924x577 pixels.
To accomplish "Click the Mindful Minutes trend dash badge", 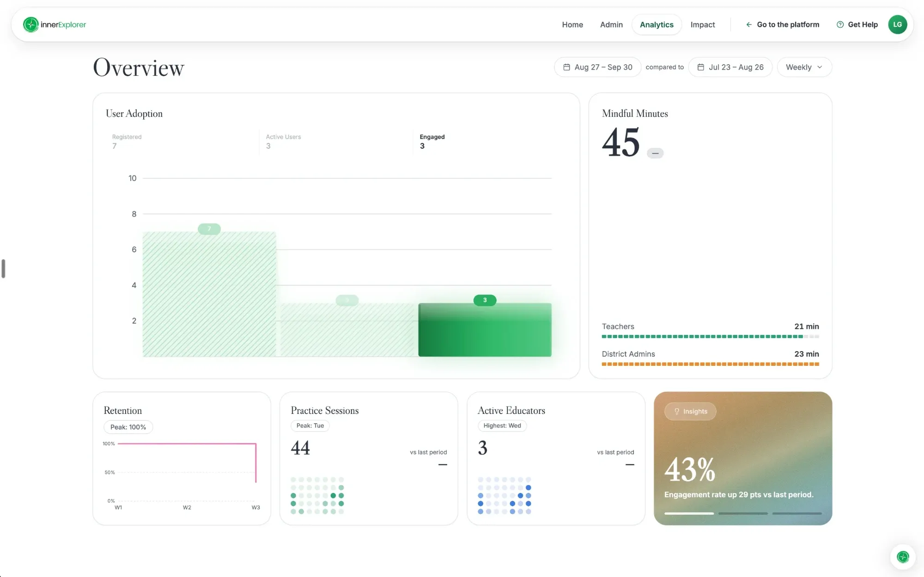I will pos(655,153).
